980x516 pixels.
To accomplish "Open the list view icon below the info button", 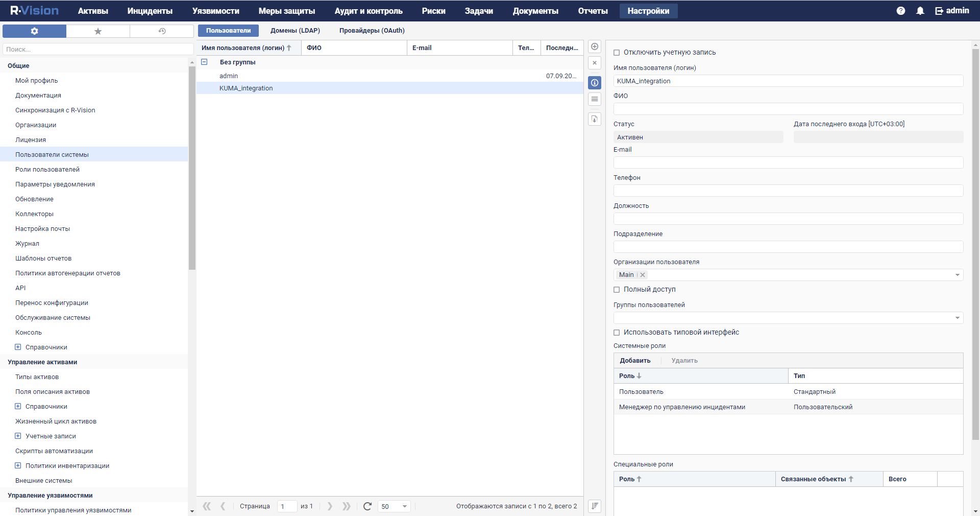I will [594, 99].
